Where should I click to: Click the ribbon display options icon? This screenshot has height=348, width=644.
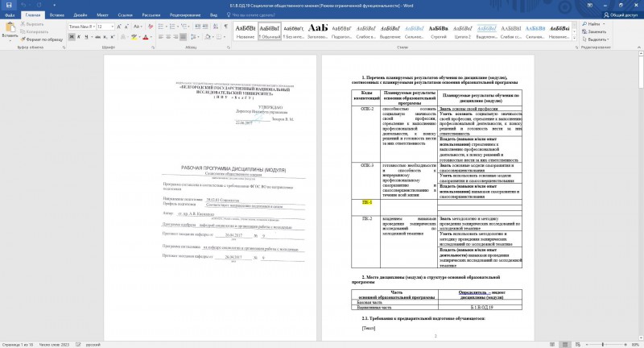(590, 6)
